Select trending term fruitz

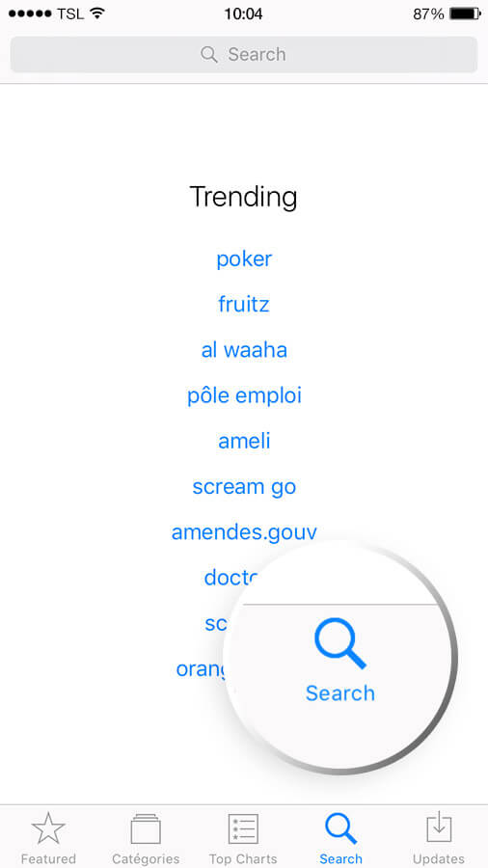[x=244, y=304]
